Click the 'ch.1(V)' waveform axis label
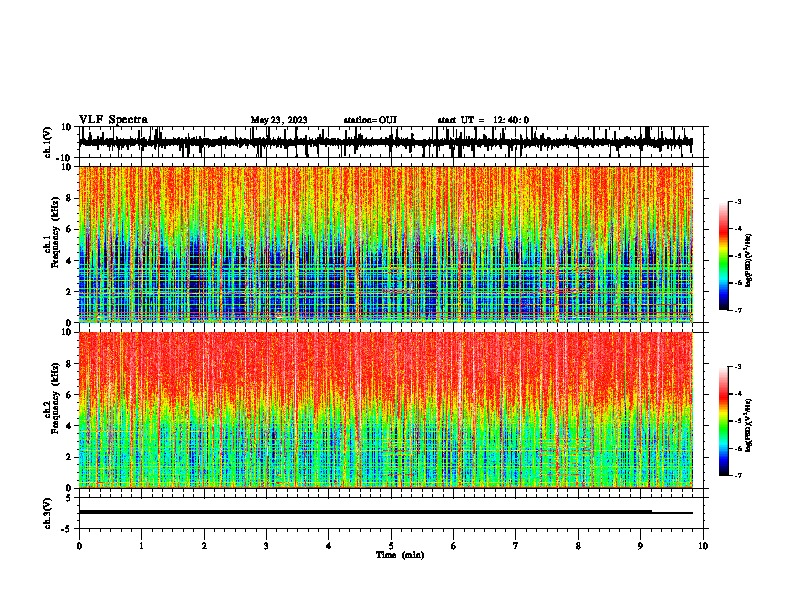 pyautogui.click(x=48, y=142)
